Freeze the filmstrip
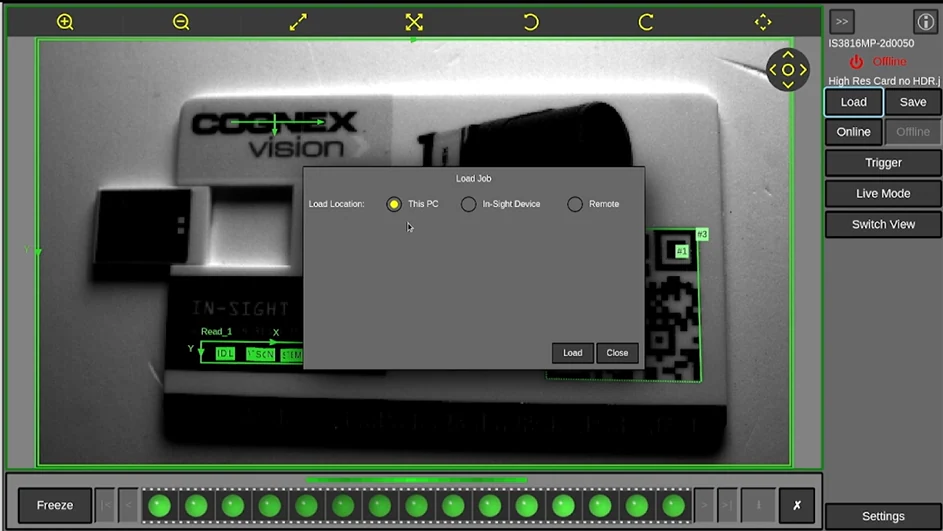Image resolution: width=943 pixels, height=531 pixels. point(55,505)
